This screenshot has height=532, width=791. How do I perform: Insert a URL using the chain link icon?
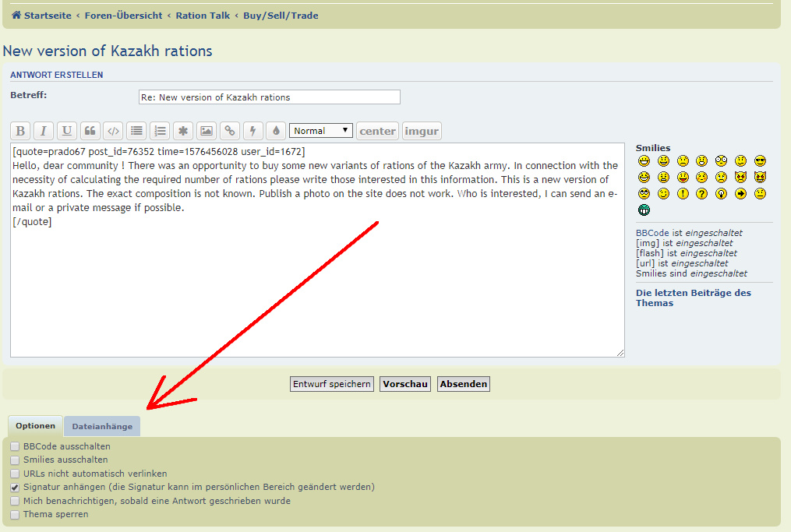(x=229, y=131)
